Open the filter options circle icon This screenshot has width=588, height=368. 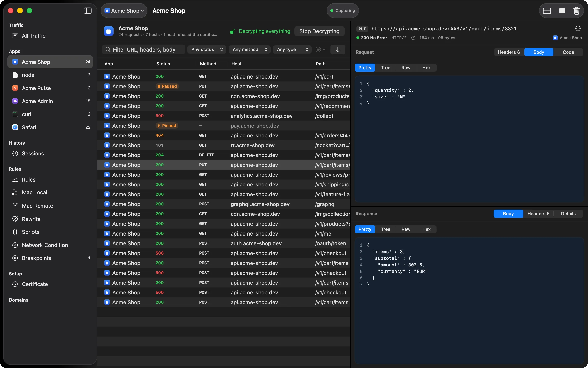(x=320, y=50)
